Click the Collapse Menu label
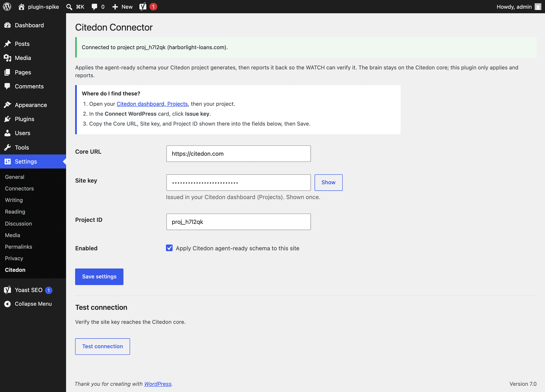 pos(33,304)
